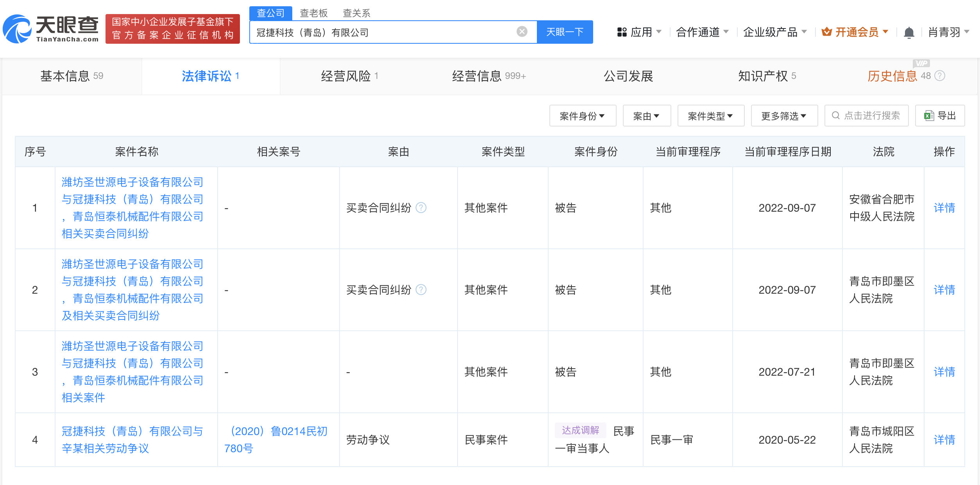Expand the 案由 filter dropdown
The height and width of the screenshot is (485, 980).
[x=646, y=116]
